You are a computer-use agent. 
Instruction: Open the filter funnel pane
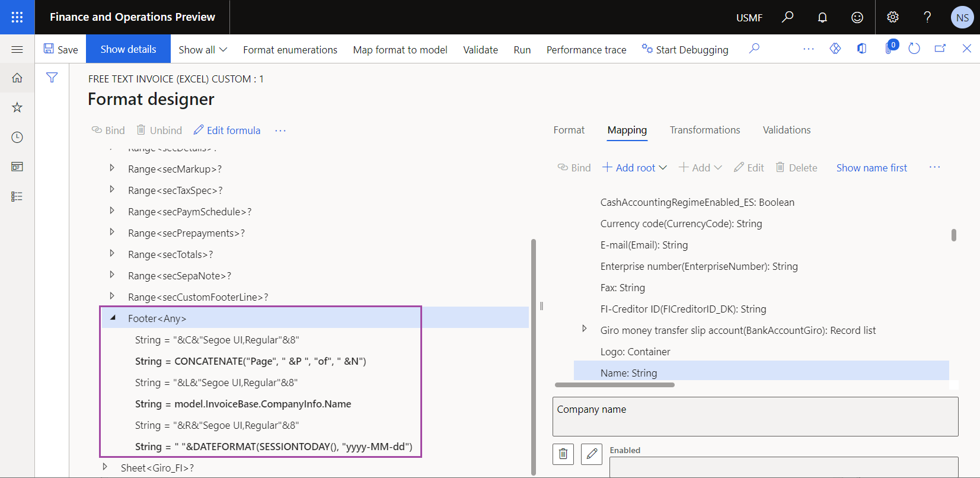[x=52, y=78]
